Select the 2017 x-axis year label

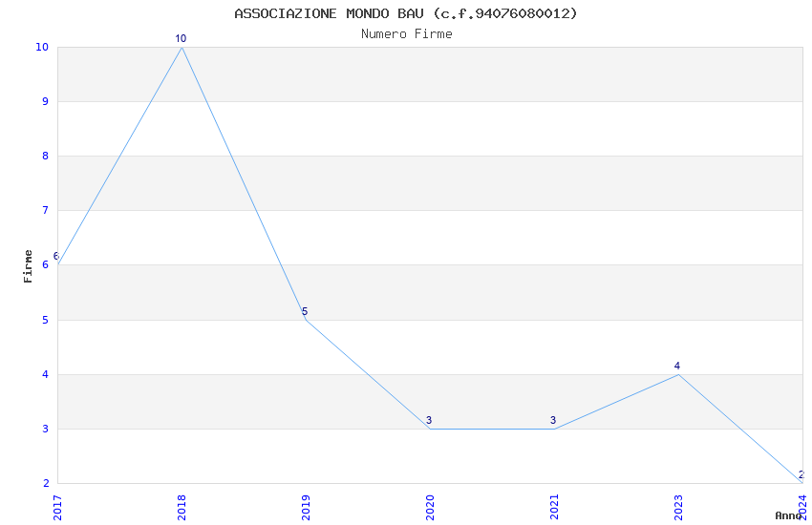pyautogui.click(x=57, y=508)
